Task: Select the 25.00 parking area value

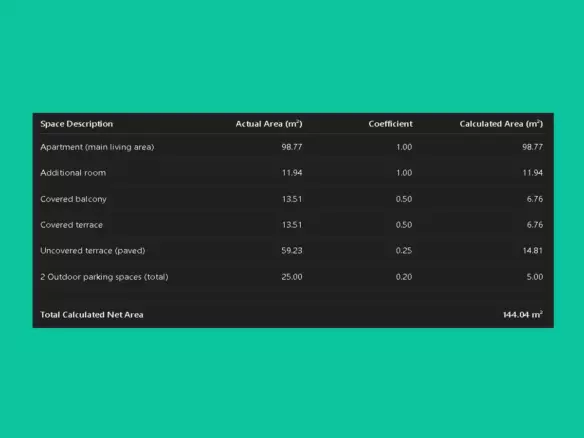Action: (292, 277)
